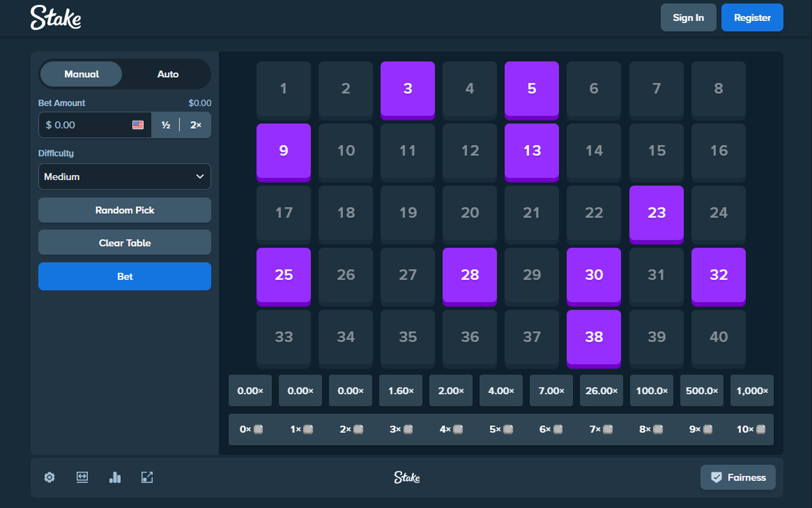Select keno tile 8
This screenshot has width=812, height=508.
(x=719, y=90)
